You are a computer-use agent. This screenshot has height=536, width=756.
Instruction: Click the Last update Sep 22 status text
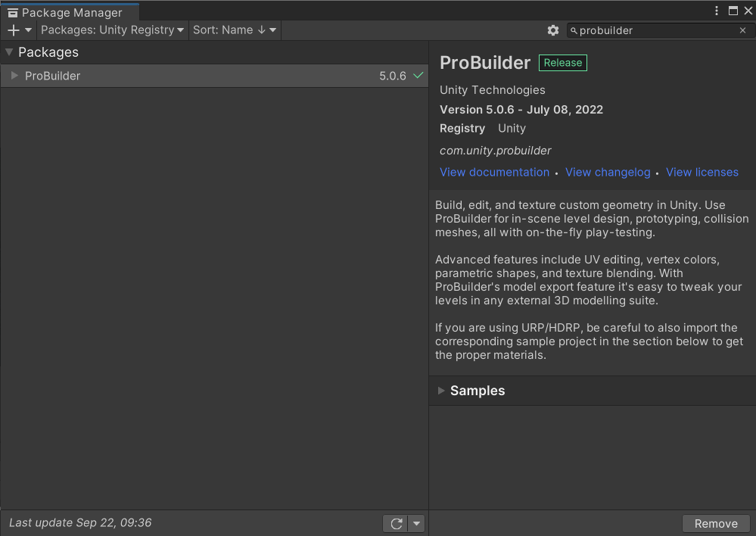pyautogui.click(x=80, y=522)
